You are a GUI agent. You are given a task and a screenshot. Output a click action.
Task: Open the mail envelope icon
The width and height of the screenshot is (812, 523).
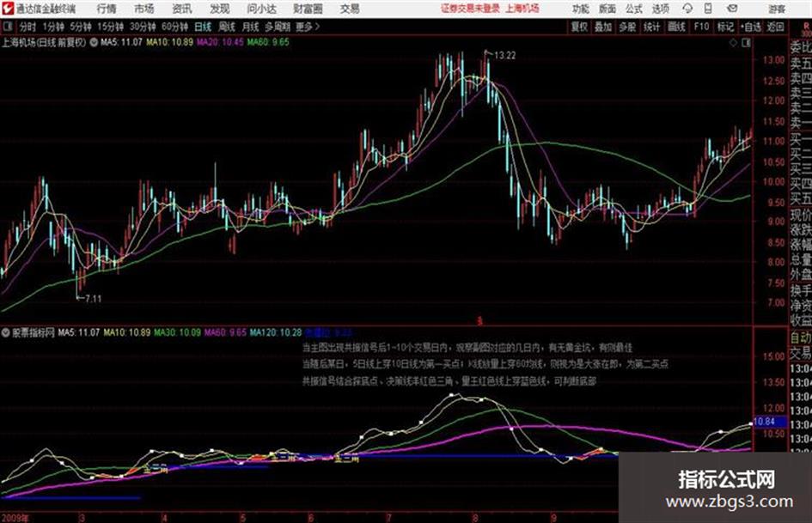(x=732, y=9)
